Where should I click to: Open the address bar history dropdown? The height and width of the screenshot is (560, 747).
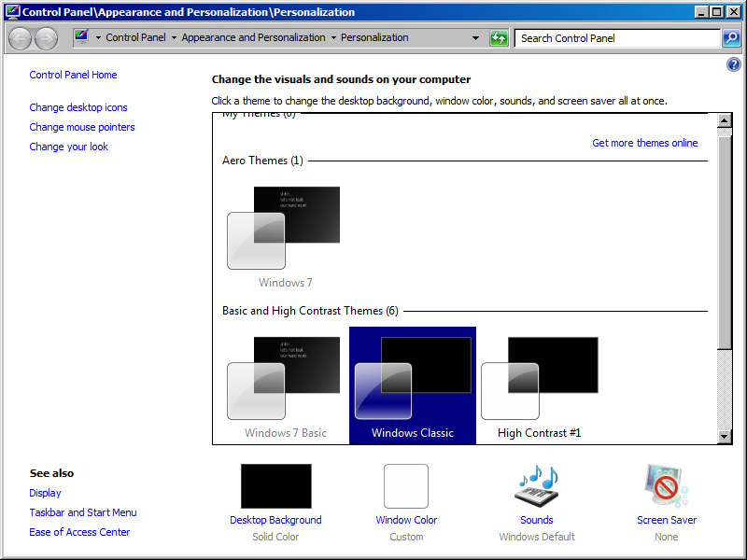(x=473, y=38)
